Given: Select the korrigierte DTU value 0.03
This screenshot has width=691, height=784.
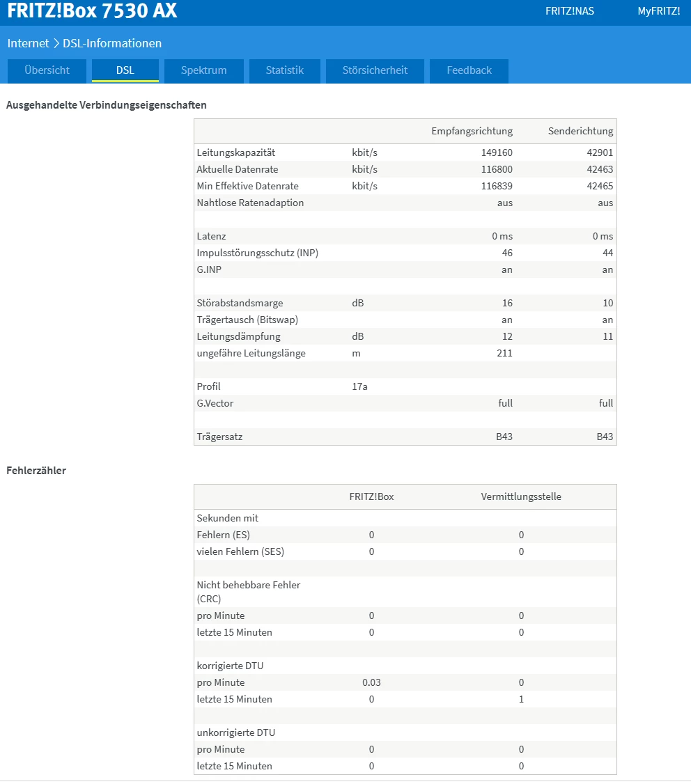Looking at the screenshot, I should pos(371,682).
